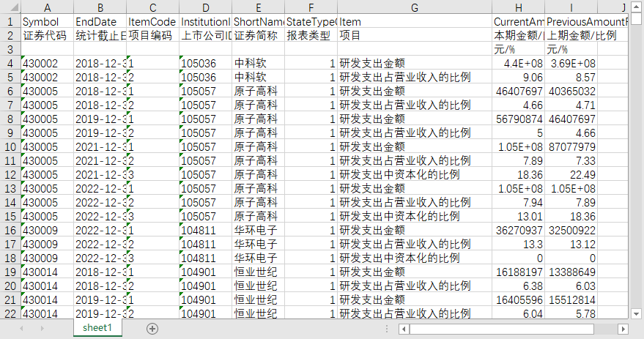Select column G header
The height and width of the screenshot is (339, 644).
(415, 7)
